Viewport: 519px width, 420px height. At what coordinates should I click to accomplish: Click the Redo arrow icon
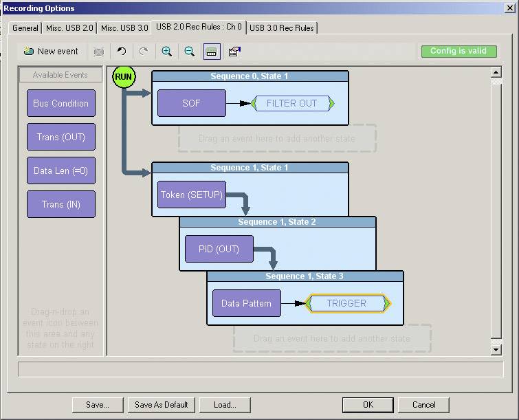[x=144, y=52]
